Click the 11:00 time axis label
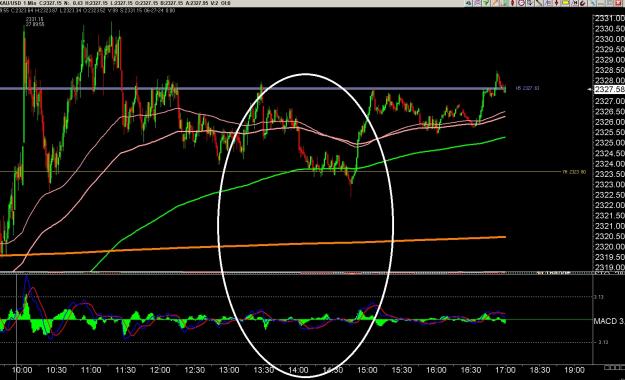Screen dimensions: 625x380 91,370
